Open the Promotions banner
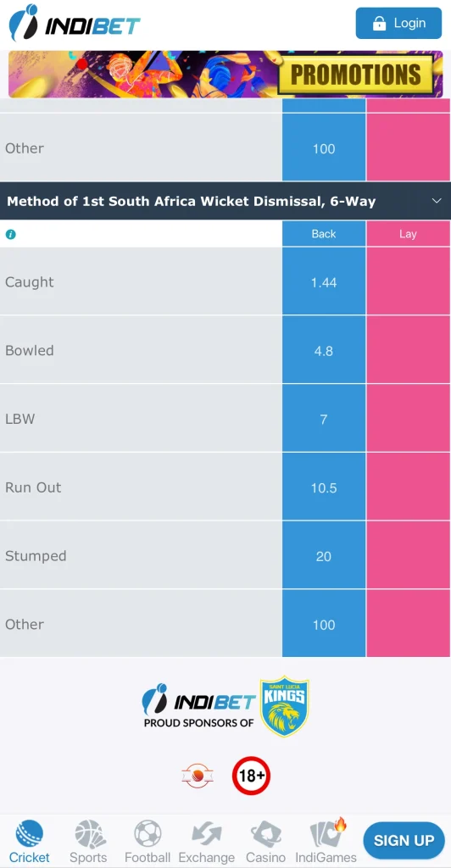This screenshot has width=451, height=868. tap(225, 75)
